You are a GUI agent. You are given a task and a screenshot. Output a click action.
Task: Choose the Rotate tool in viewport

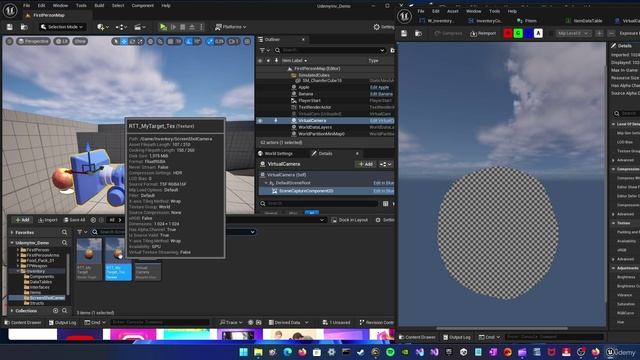(132, 41)
